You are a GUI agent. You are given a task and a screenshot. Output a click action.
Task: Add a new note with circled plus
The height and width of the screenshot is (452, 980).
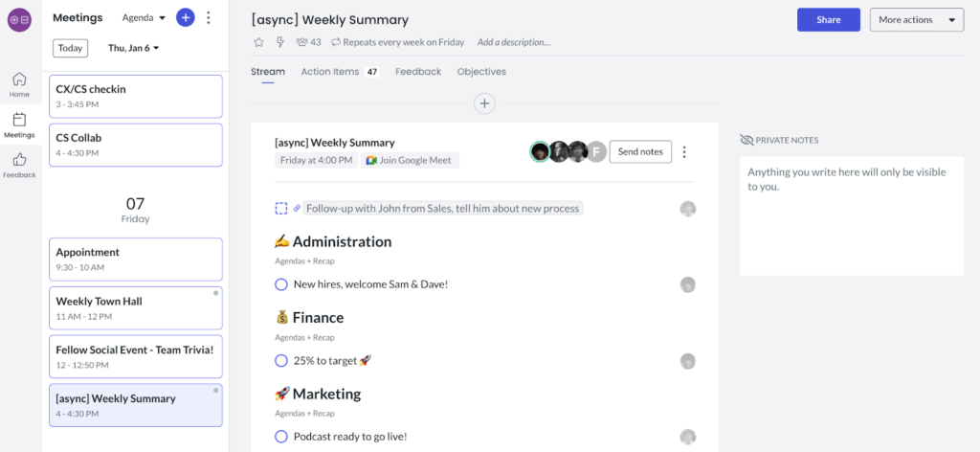pos(484,103)
